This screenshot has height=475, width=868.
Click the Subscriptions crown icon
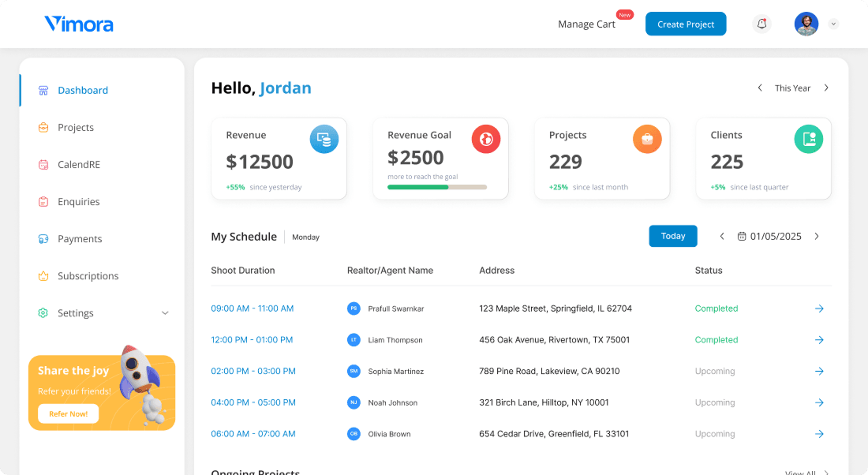(x=43, y=275)
